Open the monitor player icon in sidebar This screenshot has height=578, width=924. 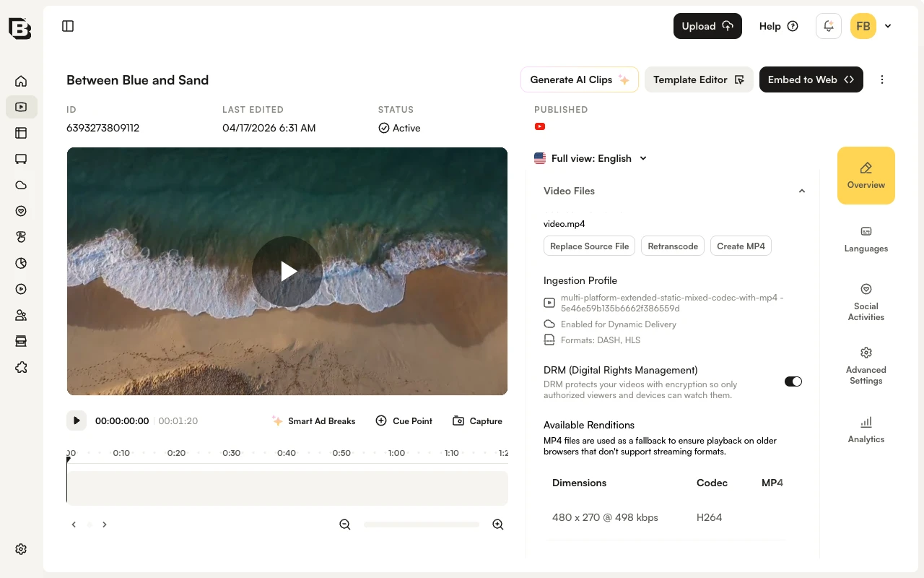tap(21, 159)
